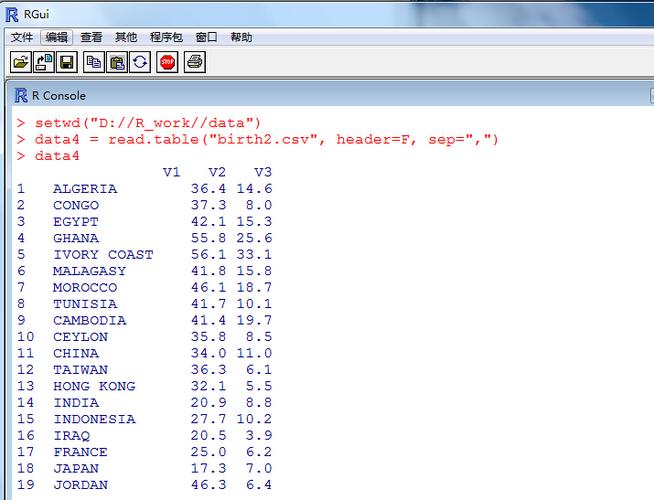Click the value 46.3 in JORDAN row

(x=209, y=485)
